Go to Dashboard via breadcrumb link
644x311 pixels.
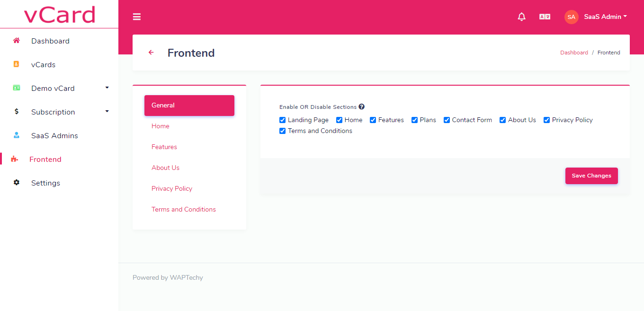[x=574, y=53]
